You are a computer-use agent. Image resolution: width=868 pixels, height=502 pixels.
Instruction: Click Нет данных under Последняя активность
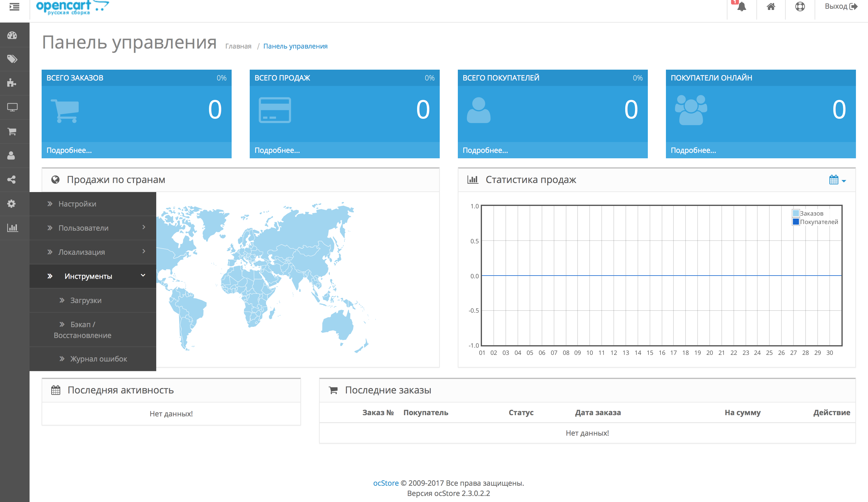[171, 414]
